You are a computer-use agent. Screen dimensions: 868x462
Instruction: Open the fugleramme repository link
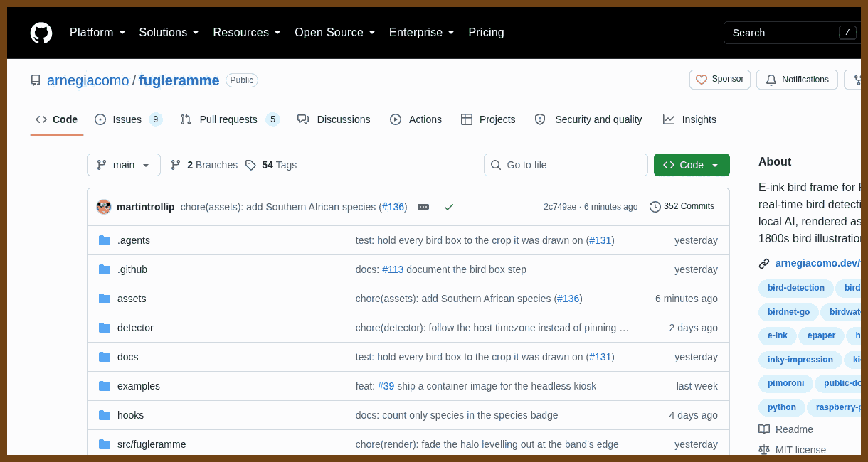coord(179,80)
